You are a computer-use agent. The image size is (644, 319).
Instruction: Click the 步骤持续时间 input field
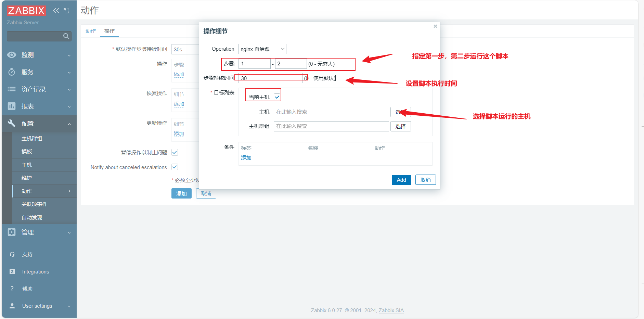271,78
